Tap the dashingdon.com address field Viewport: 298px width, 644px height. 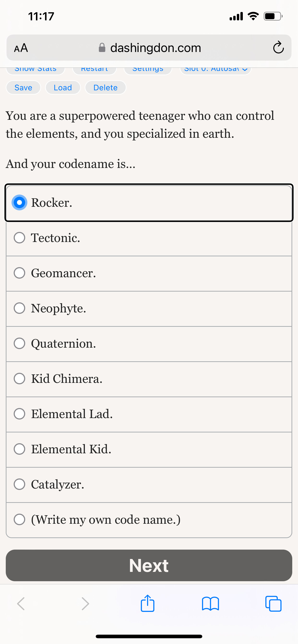point(155,47)
